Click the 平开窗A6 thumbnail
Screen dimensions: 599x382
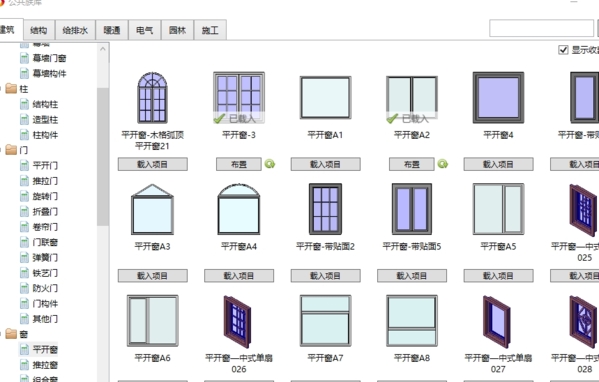click(152, 320)
